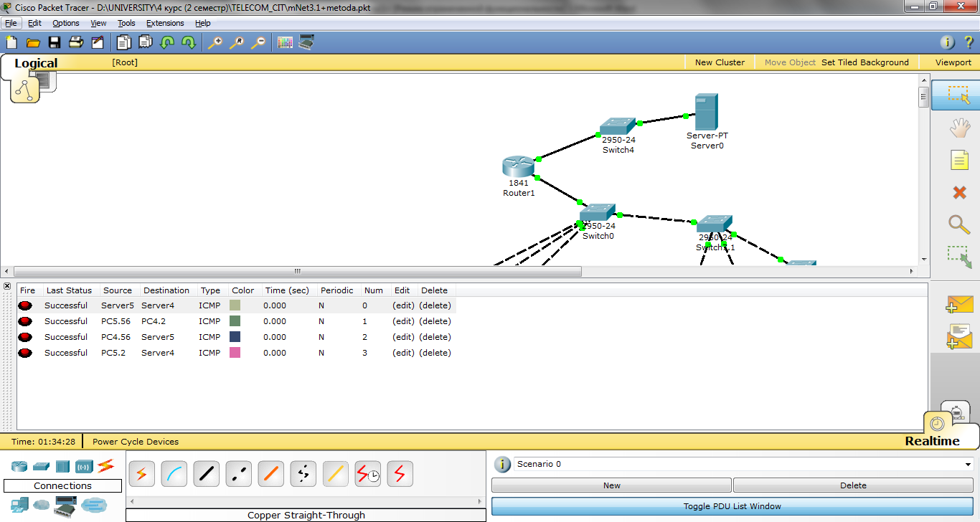The image size is (980, 522).
Task: Click the New file toolbar icon
Action: click(11, 43)
